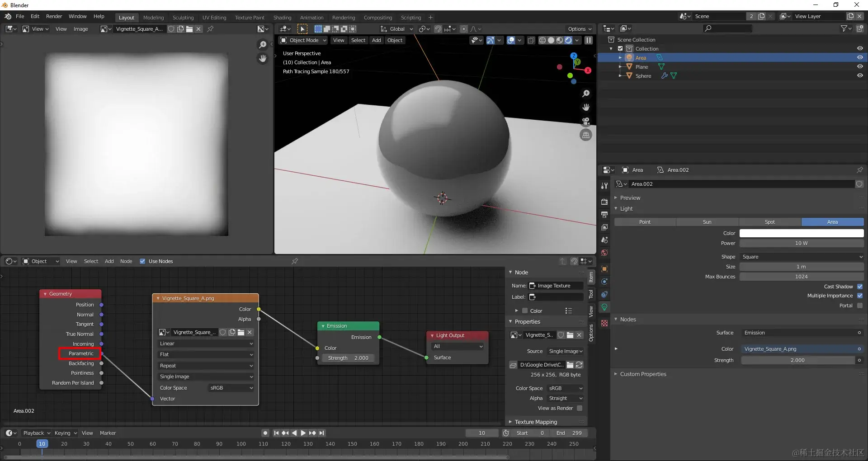Screen dimensions: 868x461
Task: Open the Render properties tab icon
Action: (604, 202)
